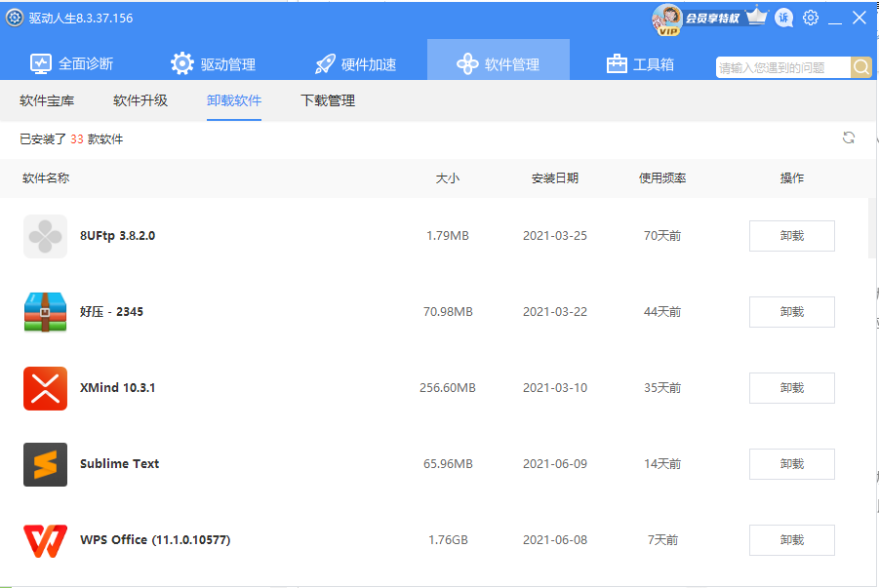Refresh the installed software list

coord(849,137)
